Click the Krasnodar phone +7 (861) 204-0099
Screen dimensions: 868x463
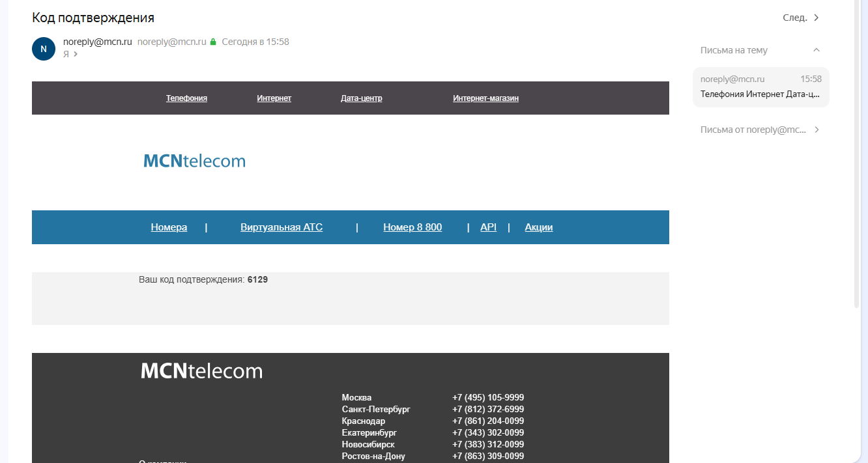click(488, 421)
